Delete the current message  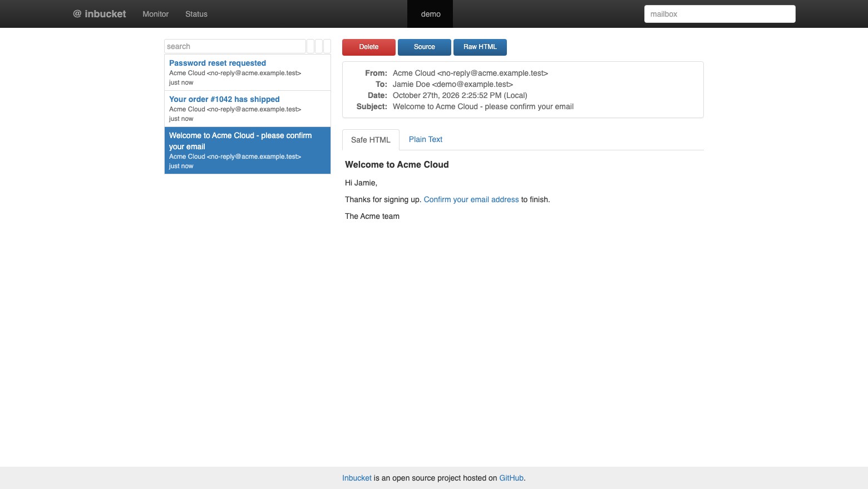tap(369, 47)
